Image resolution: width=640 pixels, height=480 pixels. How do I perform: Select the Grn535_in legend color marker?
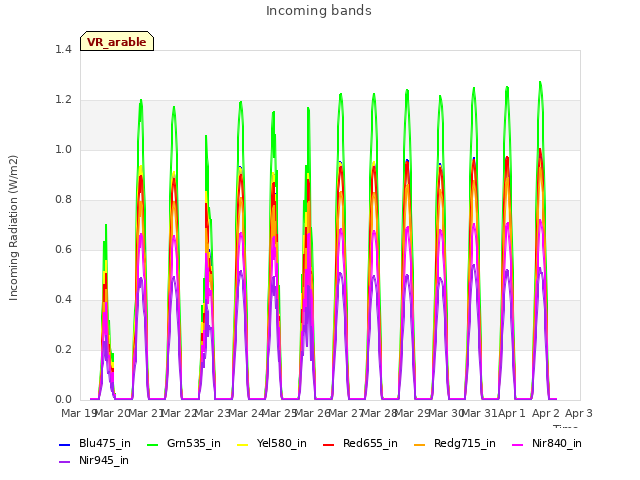[x=152, y=444]
